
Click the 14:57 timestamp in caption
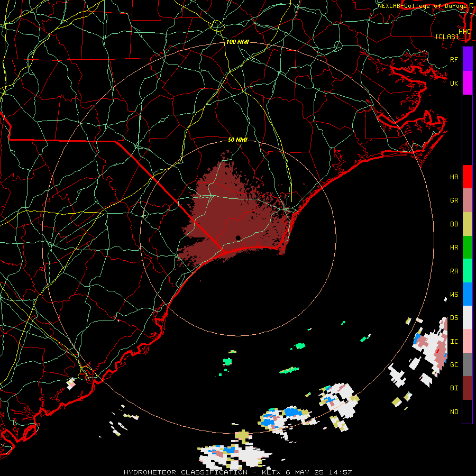click(x=341, y=472)
